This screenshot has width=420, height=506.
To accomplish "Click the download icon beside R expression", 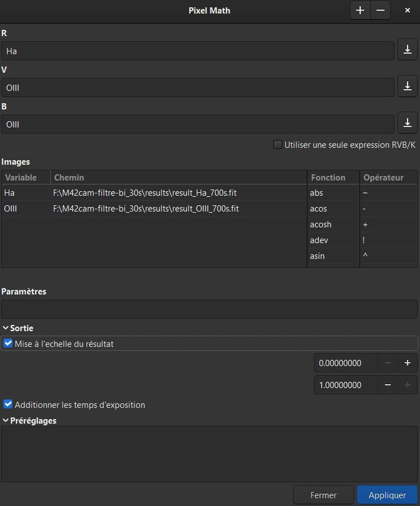I will point(407,50).
